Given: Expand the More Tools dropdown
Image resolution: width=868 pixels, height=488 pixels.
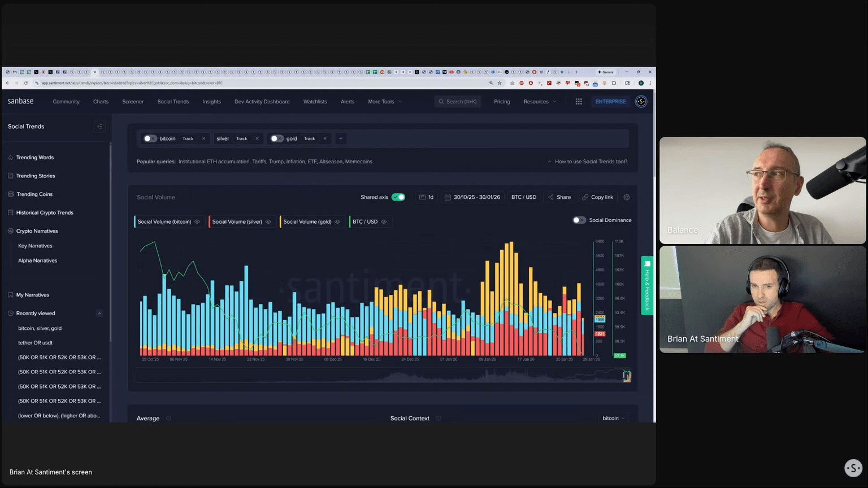Looking at the screenshot, I should point(385,102).
